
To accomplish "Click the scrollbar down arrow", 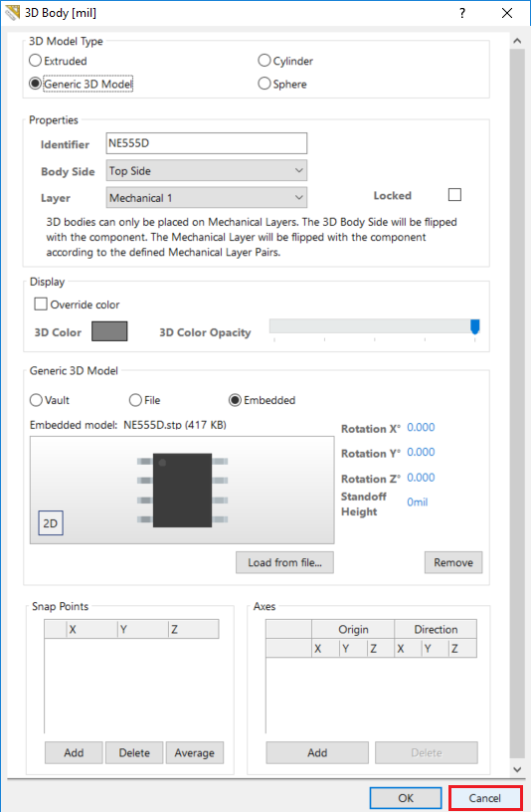I will coord(517,769).
